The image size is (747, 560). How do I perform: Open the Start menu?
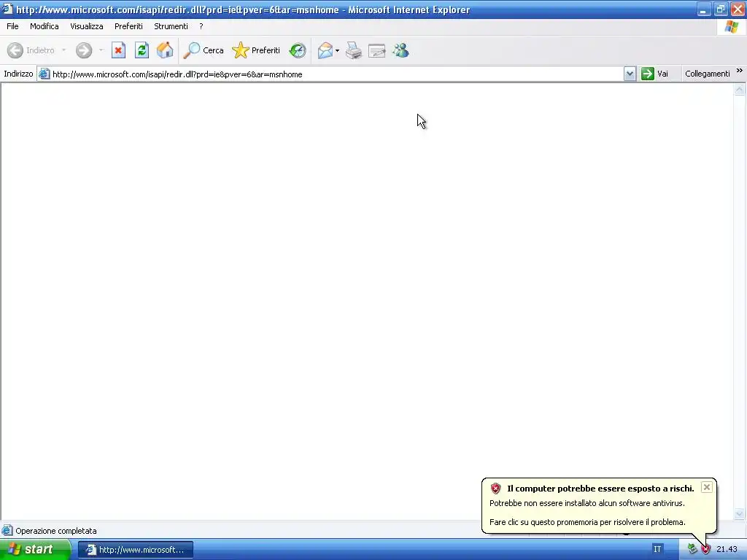coord(35,550)
